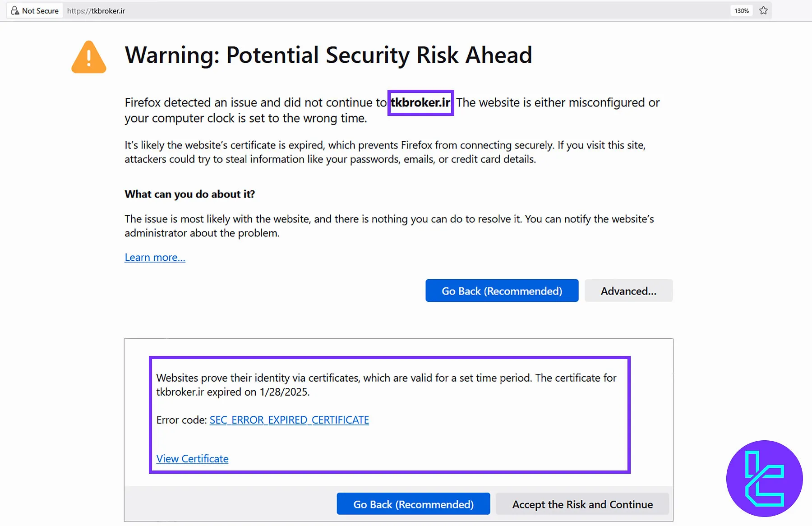Click the purple logo watermark in the corner
The image size is (812, 526).
click(764, 479)
